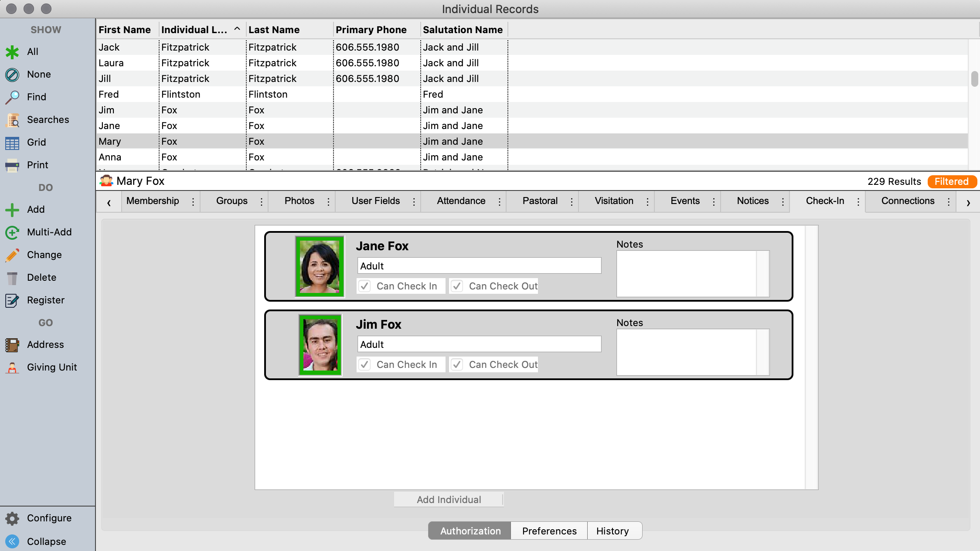Switch to the Attendance tab

[461, 201]
